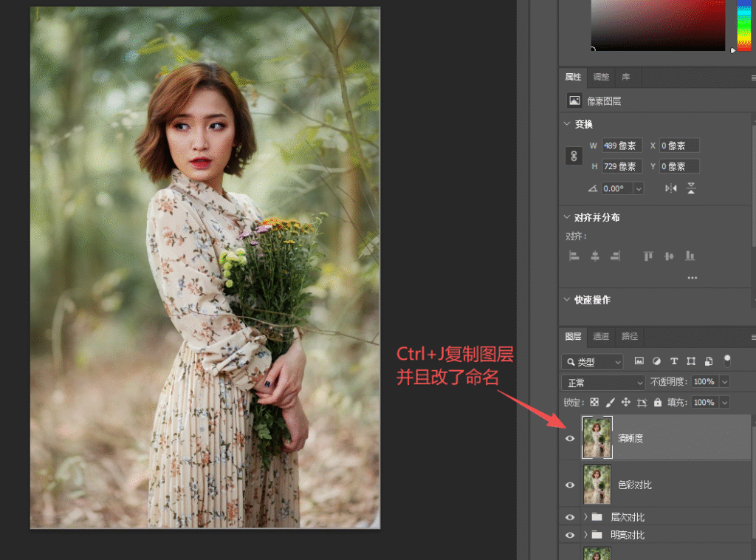Click the W width field
The height and width of the screenshot is (560, 756).
(622, 146)
